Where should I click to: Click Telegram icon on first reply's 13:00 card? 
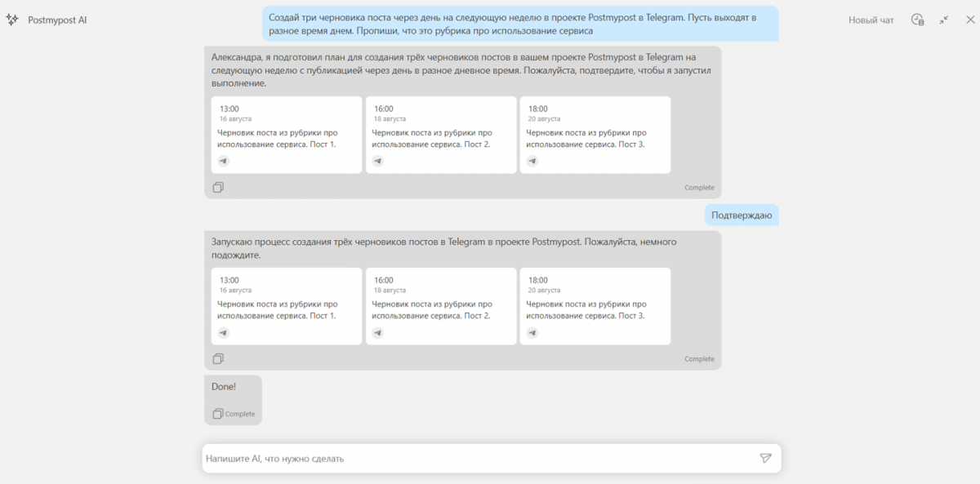point(224,161)
